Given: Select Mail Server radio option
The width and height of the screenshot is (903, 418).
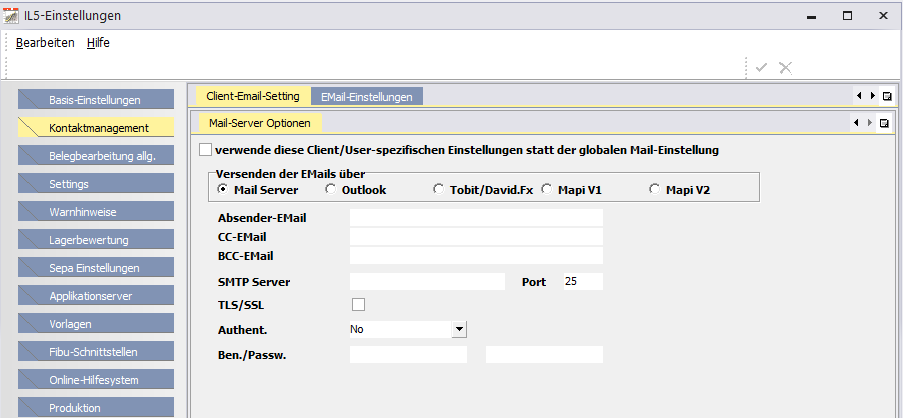Looking at the screenshot, I should click(222, 189).
